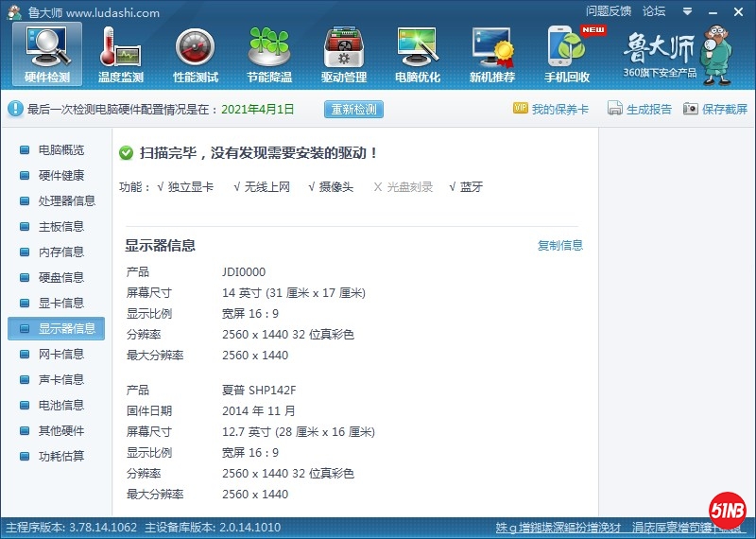Click the 电脑优化 optimization icon

tap(417, 54)
